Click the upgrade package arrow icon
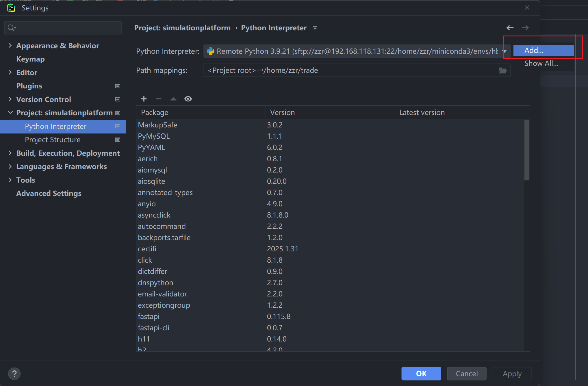The image size is (588, 386). coord(173,99)
